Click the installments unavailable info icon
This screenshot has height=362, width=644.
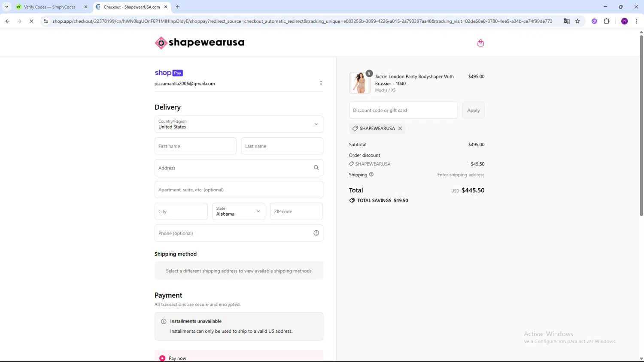pos(164,321)
